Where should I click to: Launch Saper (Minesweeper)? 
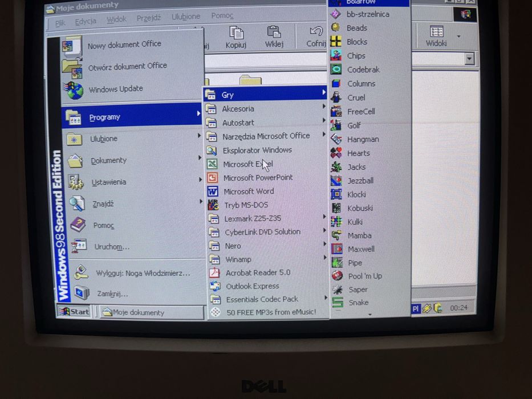pyautogui.click(x=369, y=290)
